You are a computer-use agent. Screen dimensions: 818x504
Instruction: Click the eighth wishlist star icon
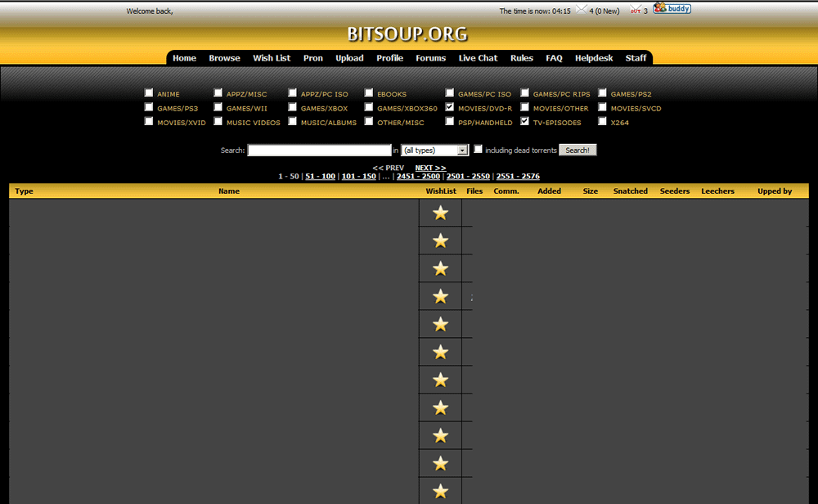[440, 407]
